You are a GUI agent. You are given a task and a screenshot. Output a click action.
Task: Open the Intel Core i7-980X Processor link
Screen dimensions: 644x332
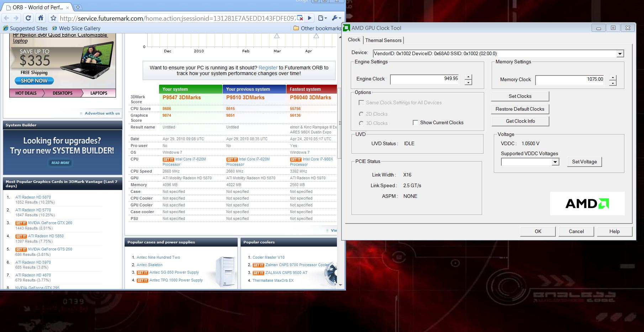tap(312, 162)
